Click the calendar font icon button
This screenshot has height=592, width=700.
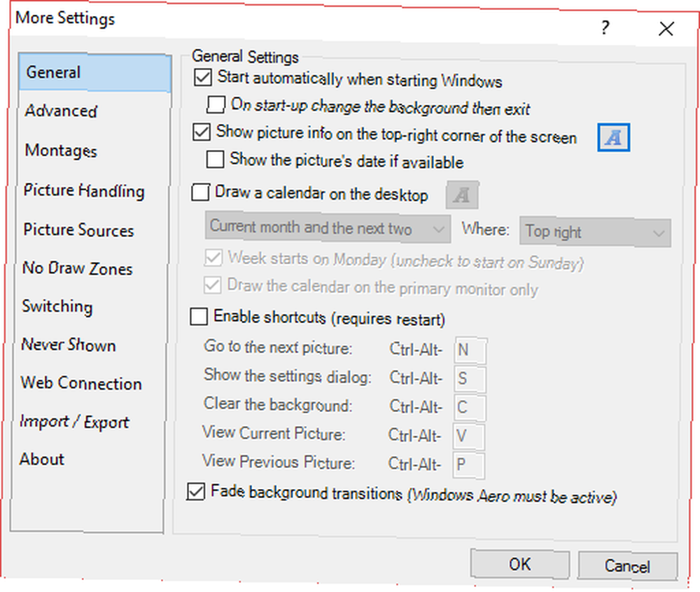pyautogui.click(x=462, y=195)
